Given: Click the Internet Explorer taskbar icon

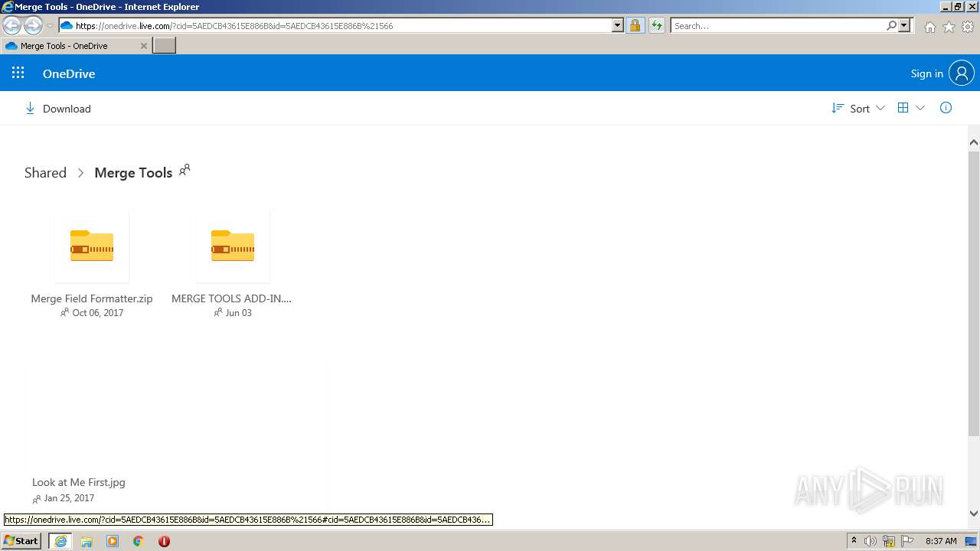Looking at the screenshot, I should pos(60,541).
